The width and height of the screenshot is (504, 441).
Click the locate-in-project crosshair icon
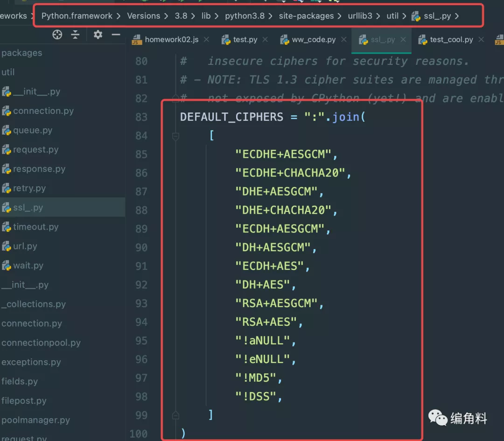57,35
